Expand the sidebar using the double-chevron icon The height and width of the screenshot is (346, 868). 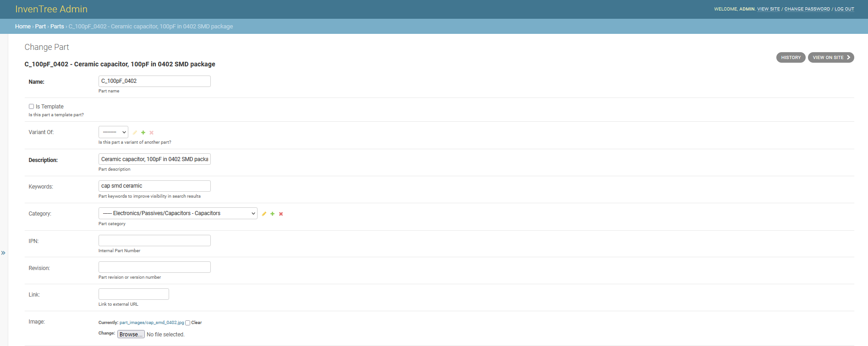click(3, 253)
